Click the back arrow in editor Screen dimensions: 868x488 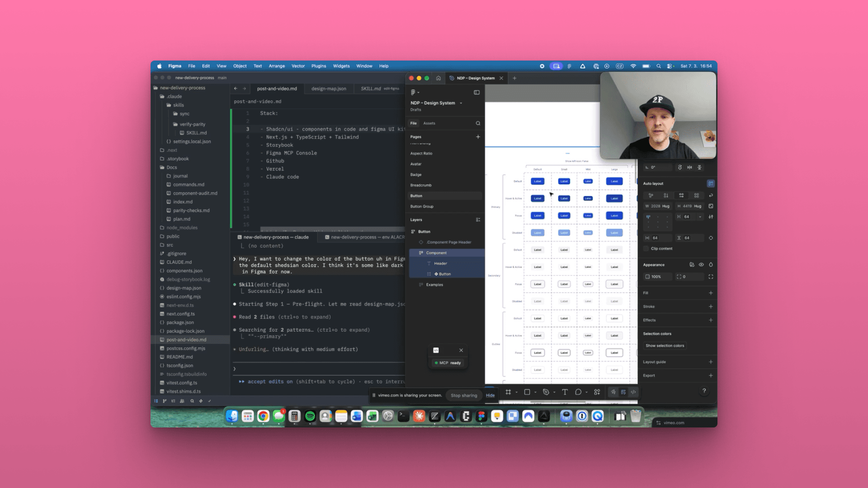click(236, 89)
